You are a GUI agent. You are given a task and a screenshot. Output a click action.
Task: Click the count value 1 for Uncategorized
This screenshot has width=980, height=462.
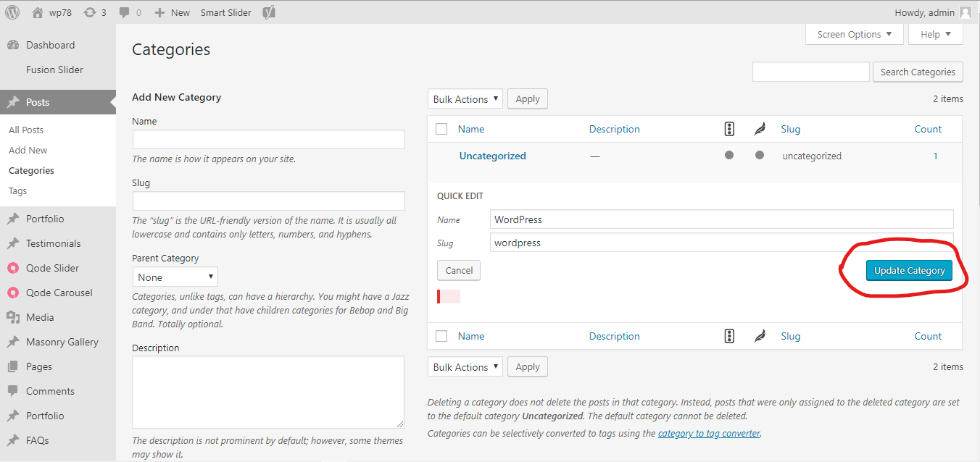(x=935, y=156)
